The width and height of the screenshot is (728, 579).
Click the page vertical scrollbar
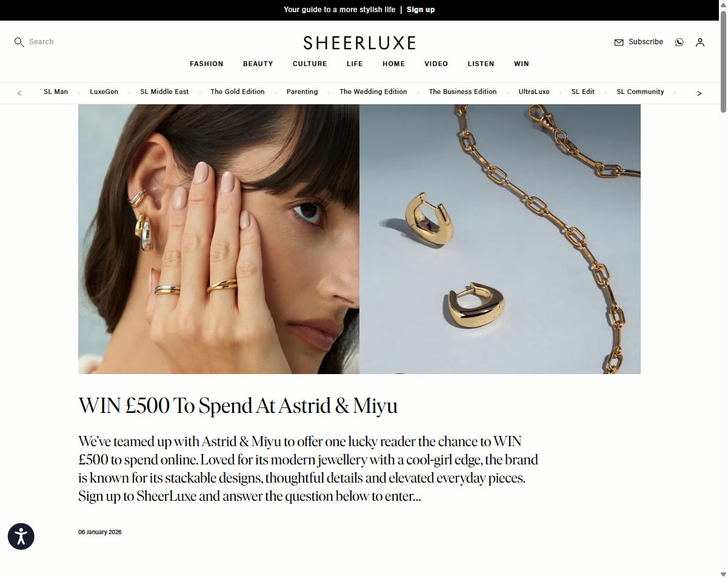pos(723,289)
